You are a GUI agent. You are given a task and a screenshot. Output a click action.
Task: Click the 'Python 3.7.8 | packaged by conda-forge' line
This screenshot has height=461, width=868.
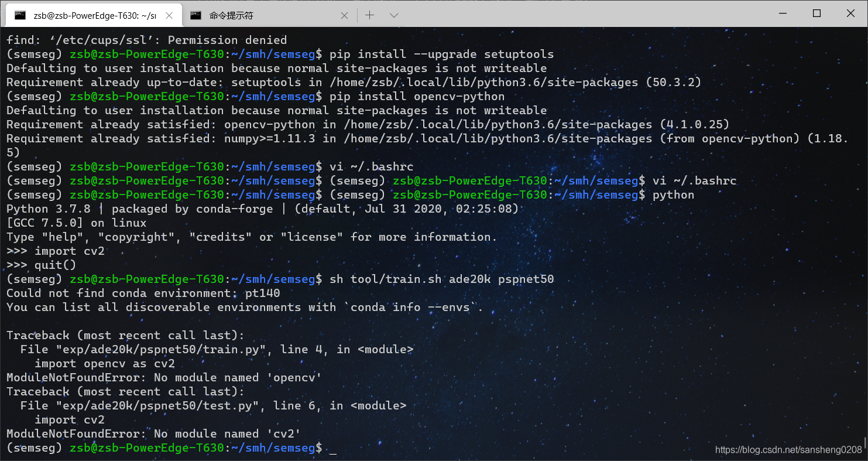click(263, 209)
